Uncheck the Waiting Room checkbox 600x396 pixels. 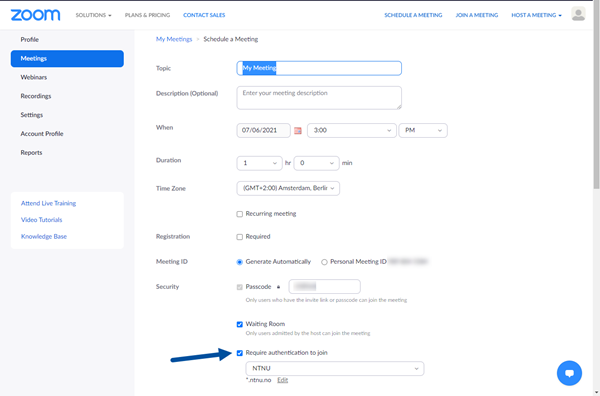pos(240,324)
